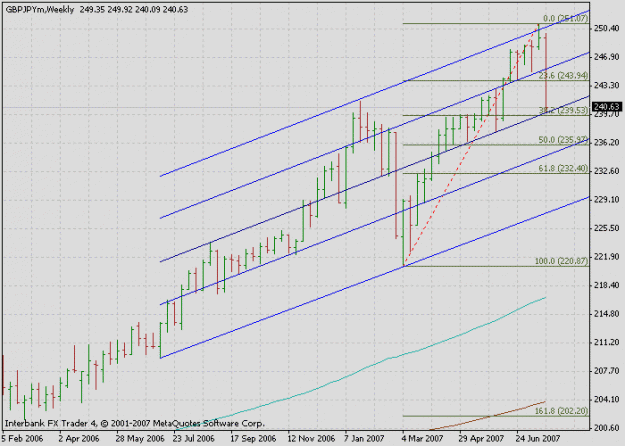
Task: Select 221.90 on the price scale
Action: (607, 257)
